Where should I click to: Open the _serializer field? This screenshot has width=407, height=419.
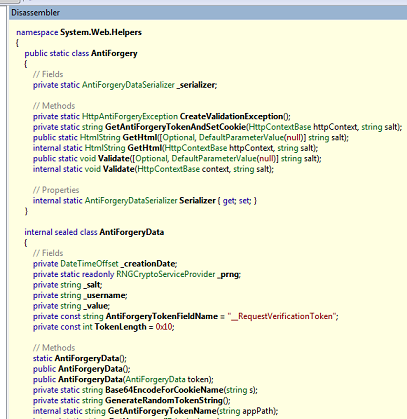[197, 85]
